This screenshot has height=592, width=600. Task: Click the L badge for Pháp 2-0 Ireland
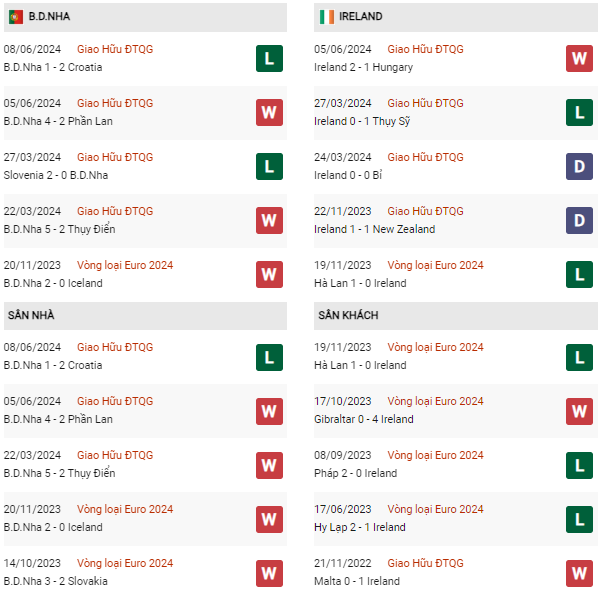click(x=579, y=465)
